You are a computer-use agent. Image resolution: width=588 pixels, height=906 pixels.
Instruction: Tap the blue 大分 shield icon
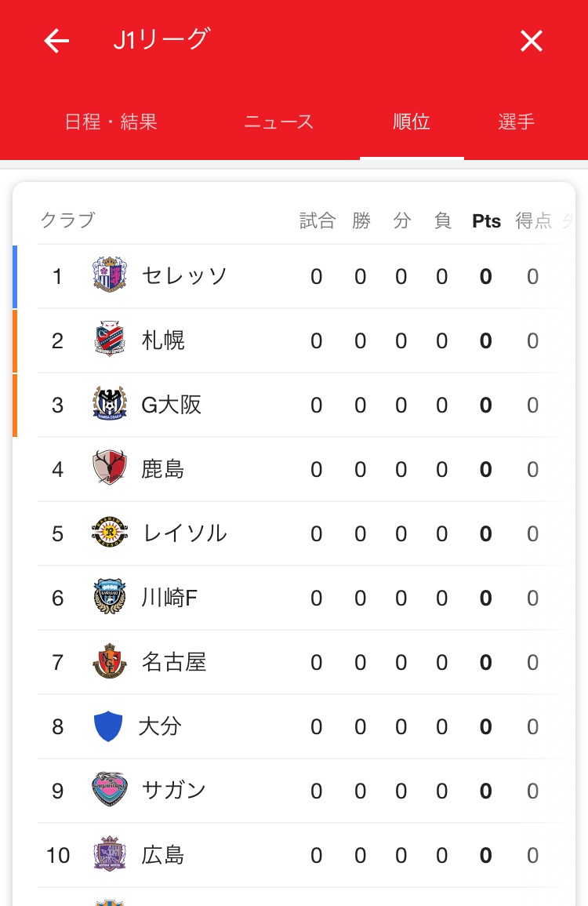point(108,726)
